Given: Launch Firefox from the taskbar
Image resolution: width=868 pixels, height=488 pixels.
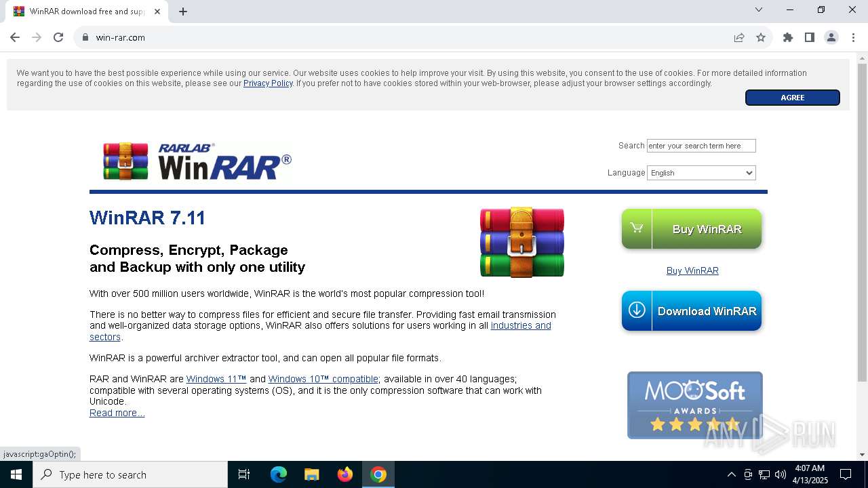Looking at the screenshot, I should 345,474.
